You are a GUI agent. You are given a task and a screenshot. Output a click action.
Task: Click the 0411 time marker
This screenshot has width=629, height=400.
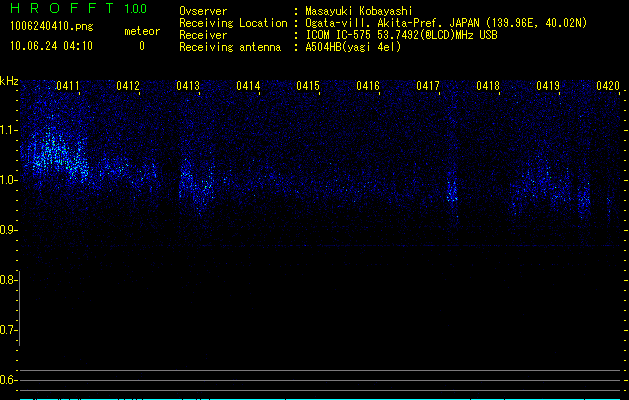(x=68, y=86)
